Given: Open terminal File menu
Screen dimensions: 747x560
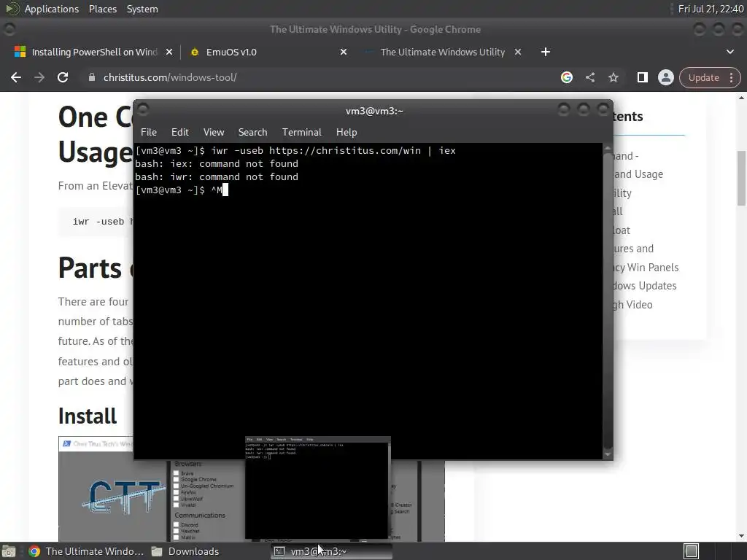Looking at the screenshot, I should tap(149, 133).
